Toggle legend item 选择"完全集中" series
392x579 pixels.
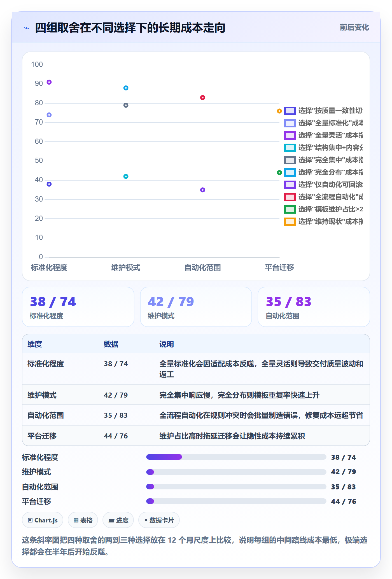tap(323, 160)
